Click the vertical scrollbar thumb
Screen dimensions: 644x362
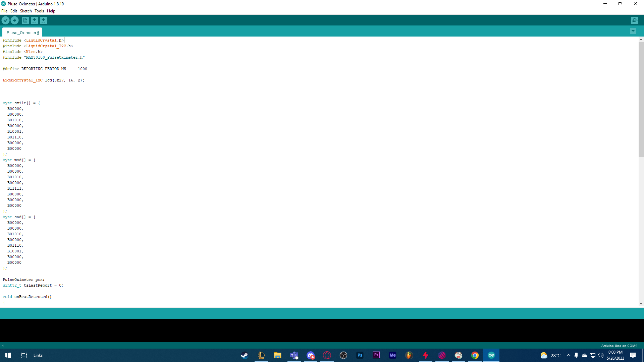(x=641, y=100)
